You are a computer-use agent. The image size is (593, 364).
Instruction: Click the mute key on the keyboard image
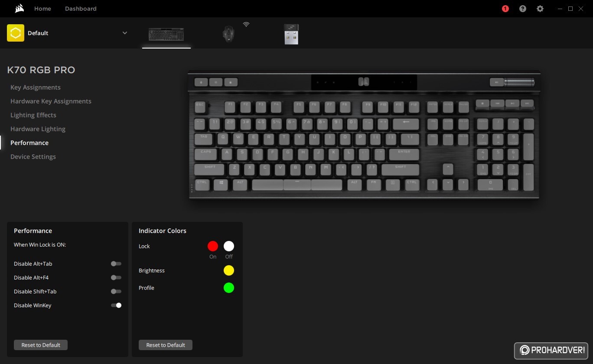click(496, 82)
